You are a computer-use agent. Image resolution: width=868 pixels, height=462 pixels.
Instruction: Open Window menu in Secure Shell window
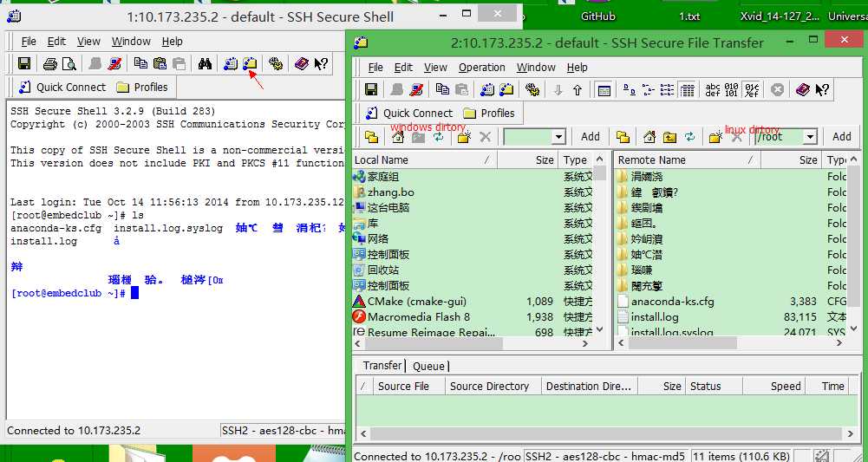pyautogui.click(x=131, y=42)
